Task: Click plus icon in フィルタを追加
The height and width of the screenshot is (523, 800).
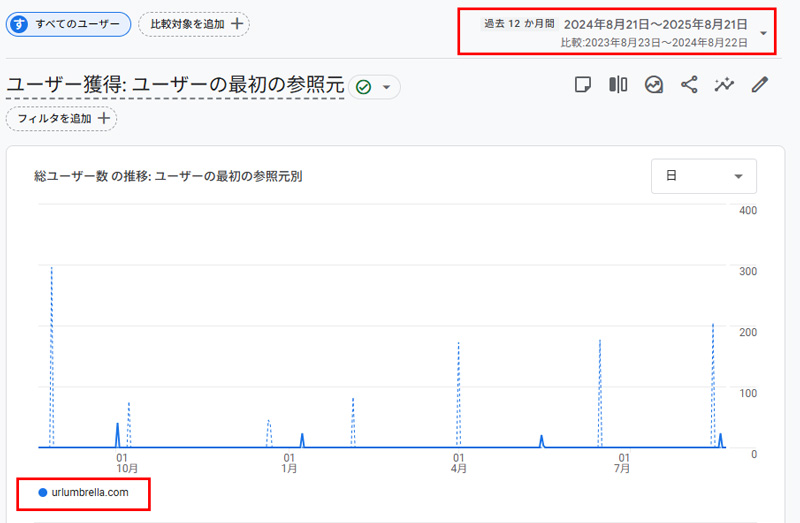Action: pyautogui.click(x=104, y=118)
